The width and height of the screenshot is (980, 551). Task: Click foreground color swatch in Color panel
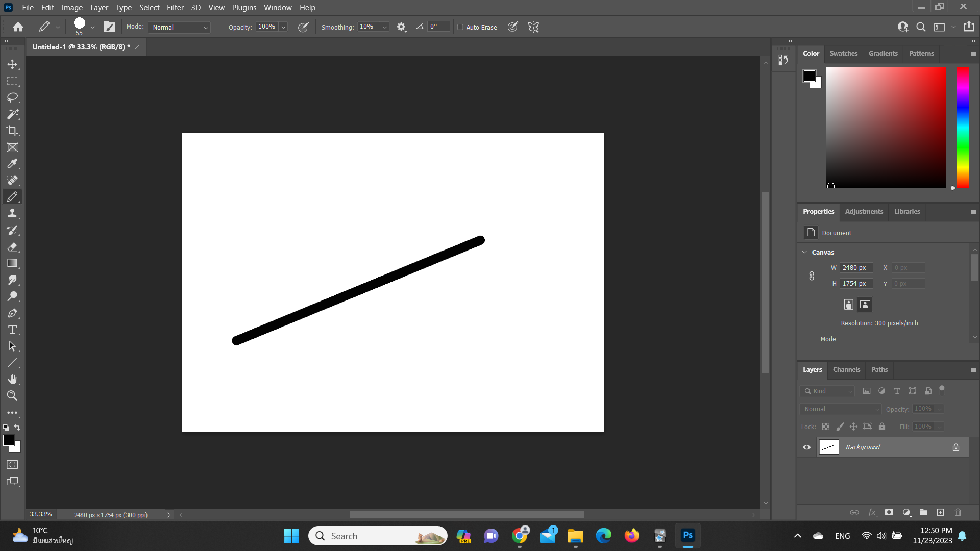tap(809, 76)
